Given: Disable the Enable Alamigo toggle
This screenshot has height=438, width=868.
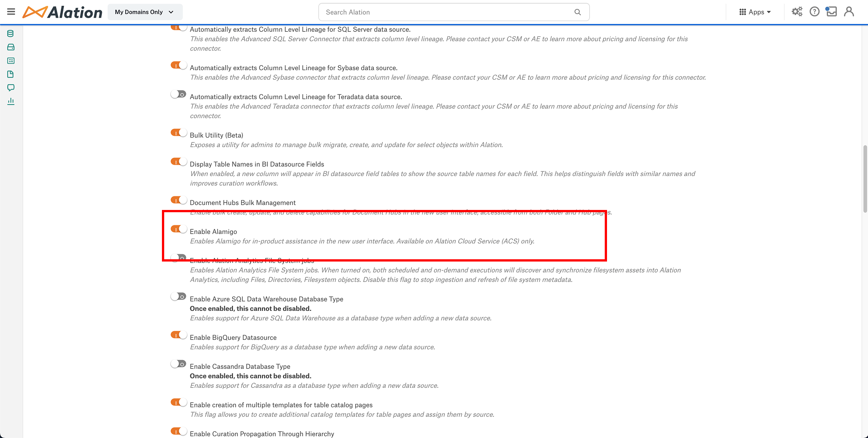Looking at the screenshot, I should coord(179,229).
